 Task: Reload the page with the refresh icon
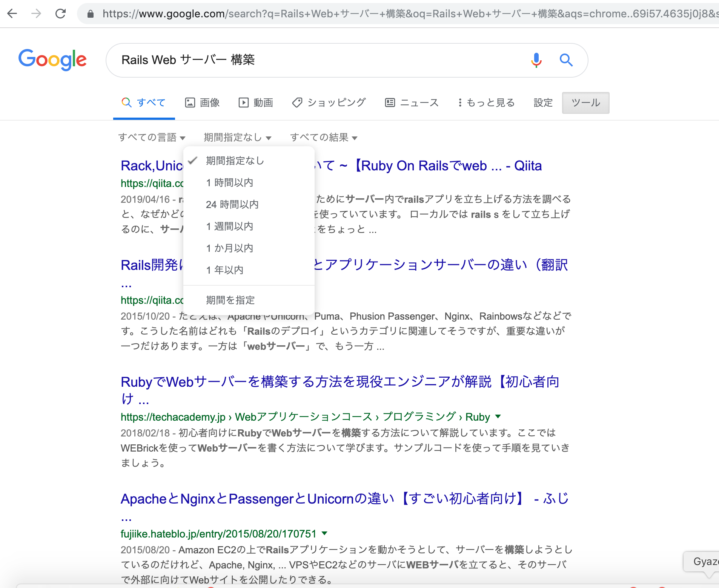[x=60, y=14]
